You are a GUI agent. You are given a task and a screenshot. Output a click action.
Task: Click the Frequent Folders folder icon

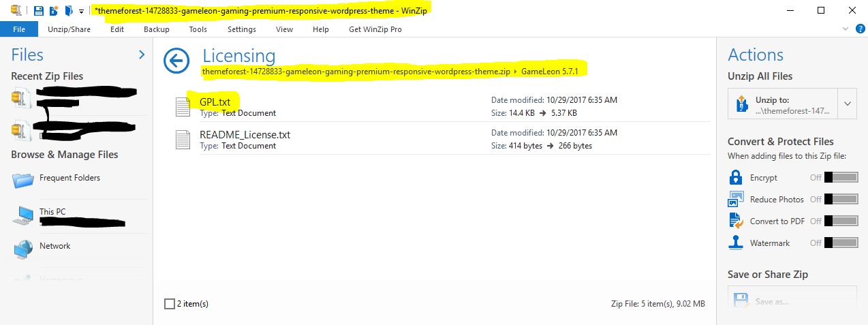coord(23,180)
